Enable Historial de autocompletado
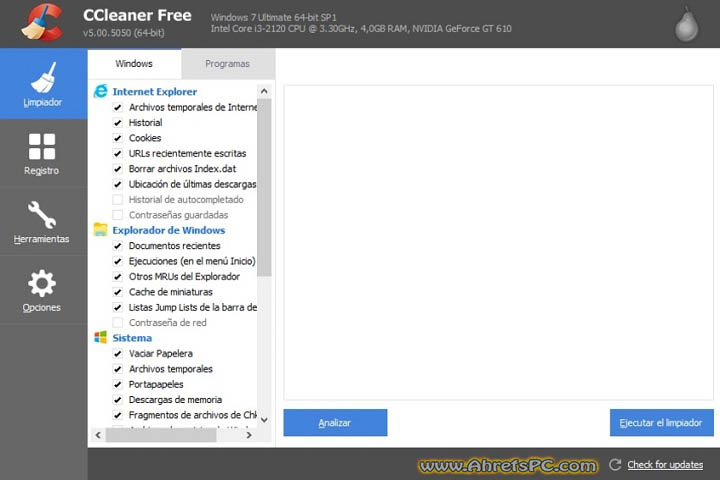Screen dimensions: 720x480 tap(118, 199)
